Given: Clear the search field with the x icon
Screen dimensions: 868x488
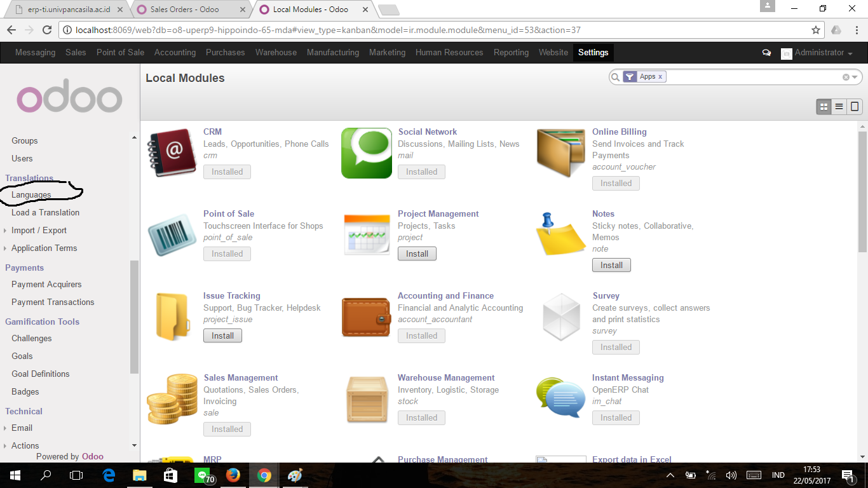Looking at the screenshot, I should 846,77.
